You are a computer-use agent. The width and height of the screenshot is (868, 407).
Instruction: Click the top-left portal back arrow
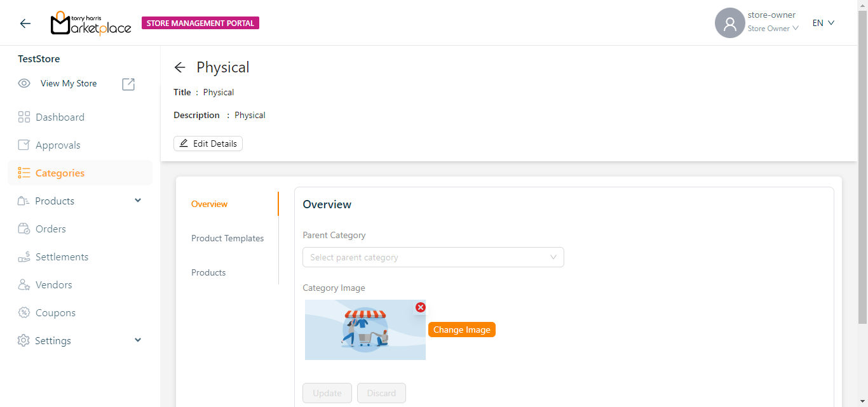pyautogui.click(x=25, y=23)
